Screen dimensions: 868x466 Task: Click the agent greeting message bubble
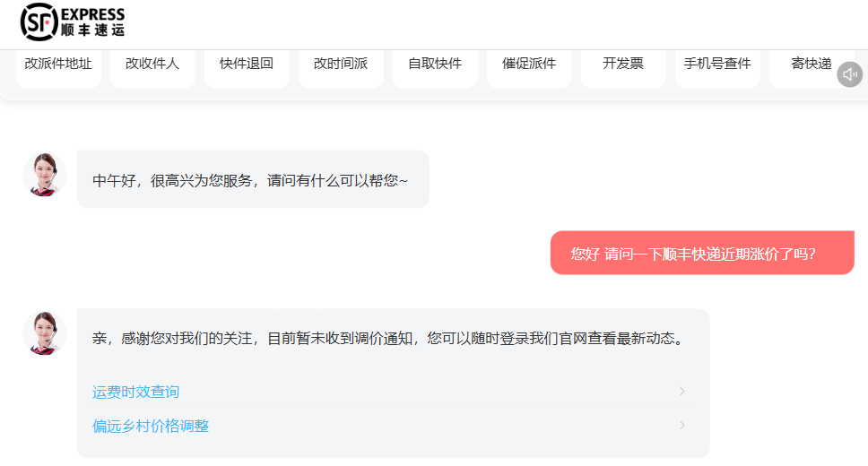(252, 180)
